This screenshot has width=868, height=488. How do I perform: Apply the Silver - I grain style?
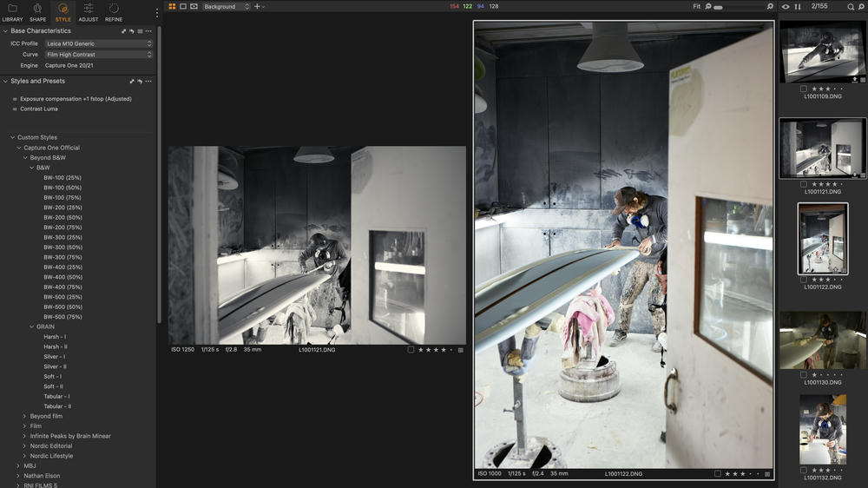(55, 357)
